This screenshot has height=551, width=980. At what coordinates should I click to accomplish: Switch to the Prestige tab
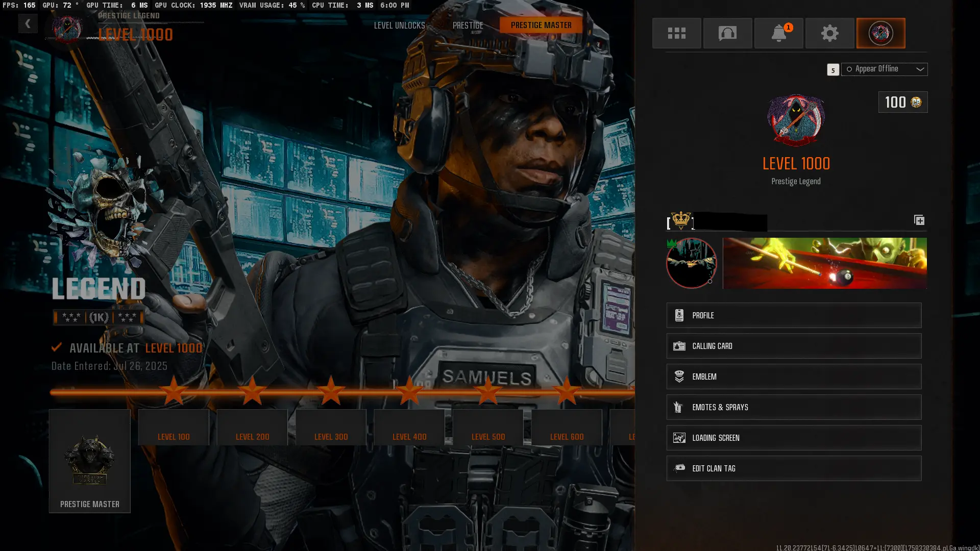coord(468,25)
